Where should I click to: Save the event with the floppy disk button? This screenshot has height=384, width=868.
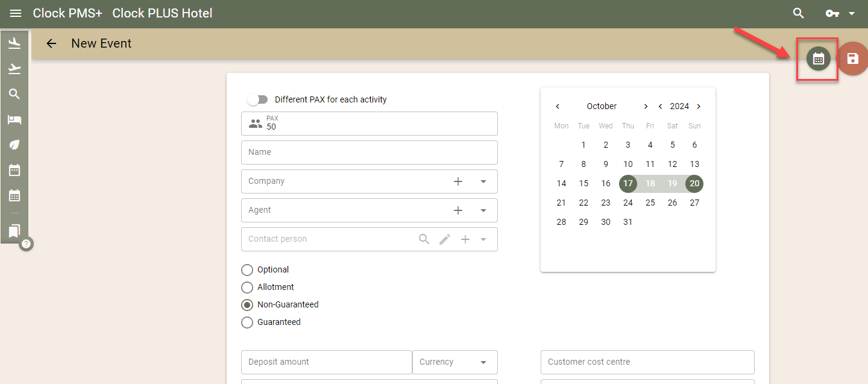(x=852, y=58)
